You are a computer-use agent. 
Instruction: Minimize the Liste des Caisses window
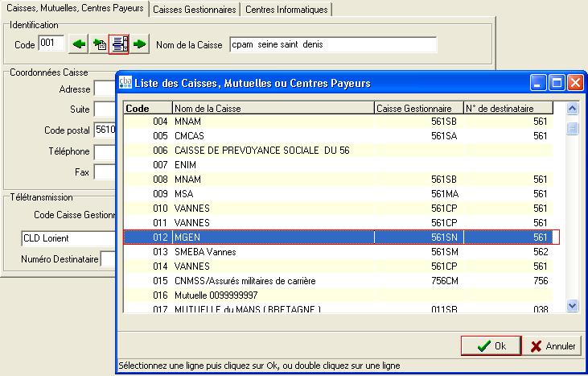[x=538, y=83]
